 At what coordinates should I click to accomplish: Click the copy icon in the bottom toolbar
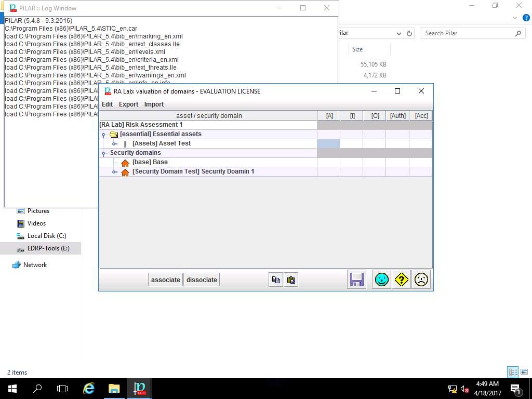tap(276, 280)
